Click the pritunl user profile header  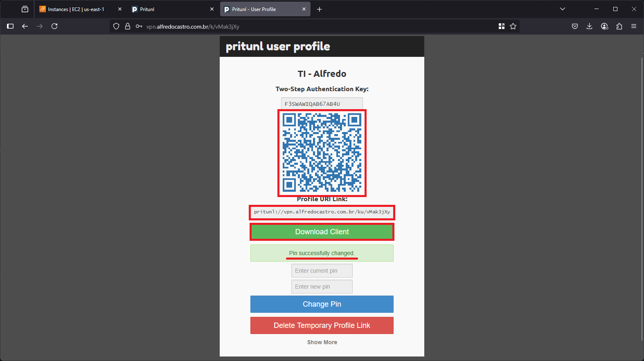pos(278,47)
